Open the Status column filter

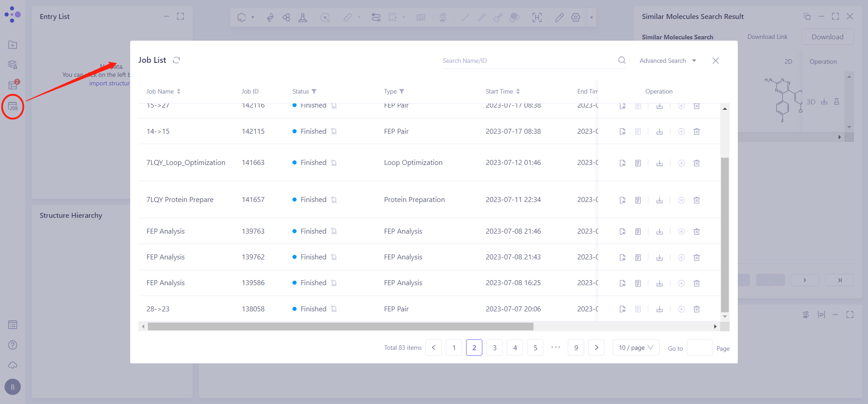[x=314, y=91]
